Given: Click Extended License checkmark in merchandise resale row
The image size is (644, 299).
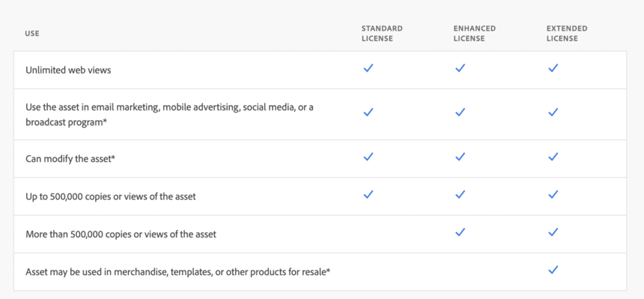Looking at the screenshot, I should 553,271.
